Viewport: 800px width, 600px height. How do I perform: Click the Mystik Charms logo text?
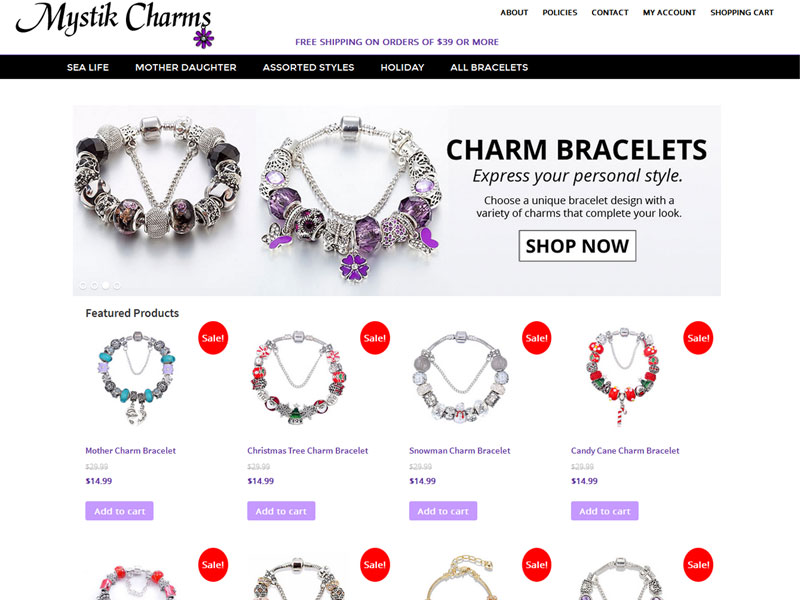114,18
